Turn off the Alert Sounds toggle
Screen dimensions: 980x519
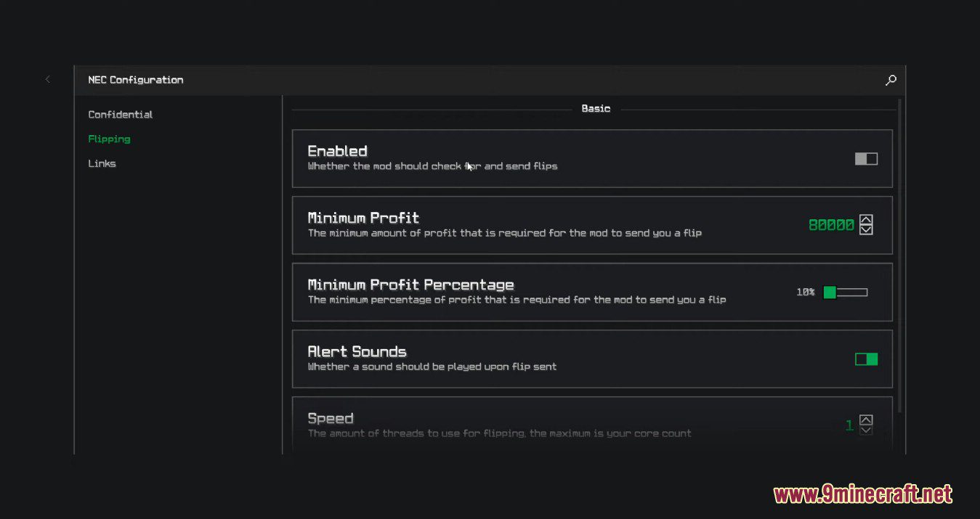pyautogui.click(x=866, y=359)
